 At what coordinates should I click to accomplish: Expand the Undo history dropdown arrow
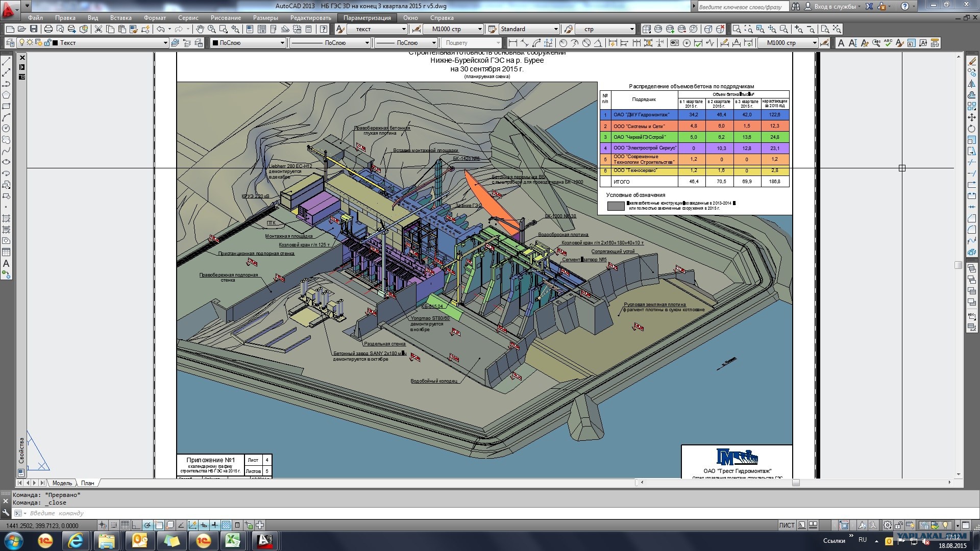pyautogui.click(x=169, y=29)
